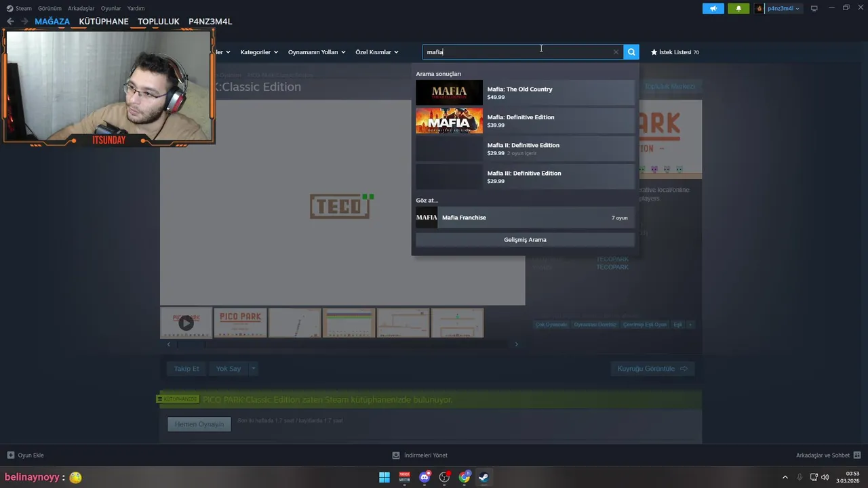The width and height of the screenshot is (868, 488).
Task: Select the second PICO PARK thumbnail
Action: 240,323
